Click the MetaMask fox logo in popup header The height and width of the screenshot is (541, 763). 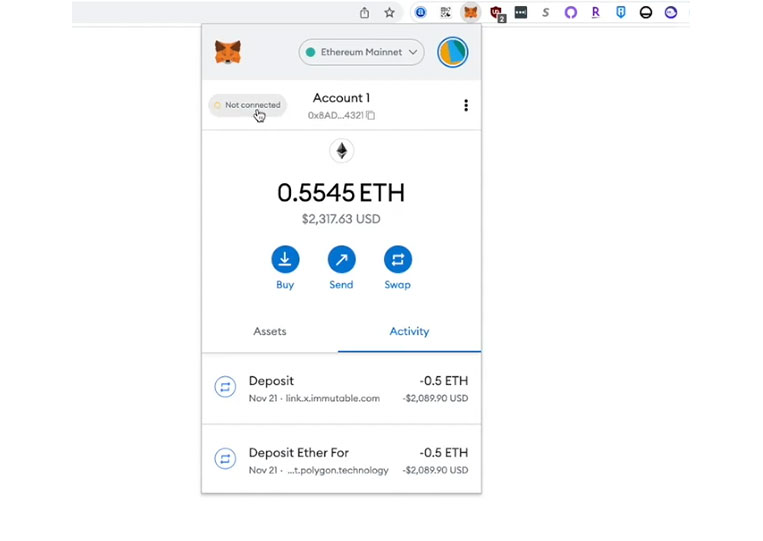coord(228,52)
